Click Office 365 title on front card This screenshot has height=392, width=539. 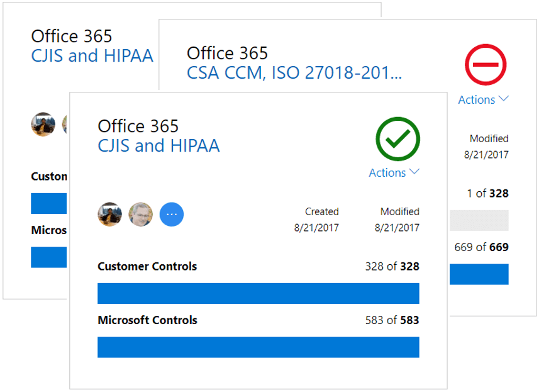click(x=138, y=126)
